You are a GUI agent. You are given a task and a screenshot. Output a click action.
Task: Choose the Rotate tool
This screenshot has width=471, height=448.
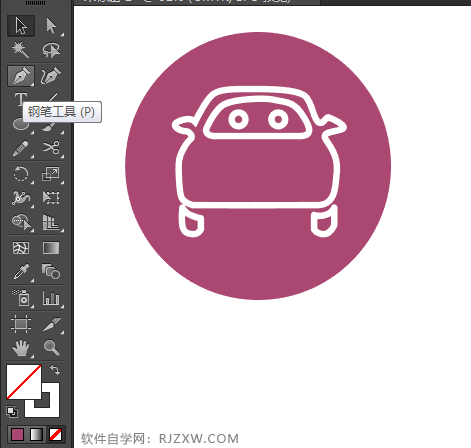click(x=21, y=174)
